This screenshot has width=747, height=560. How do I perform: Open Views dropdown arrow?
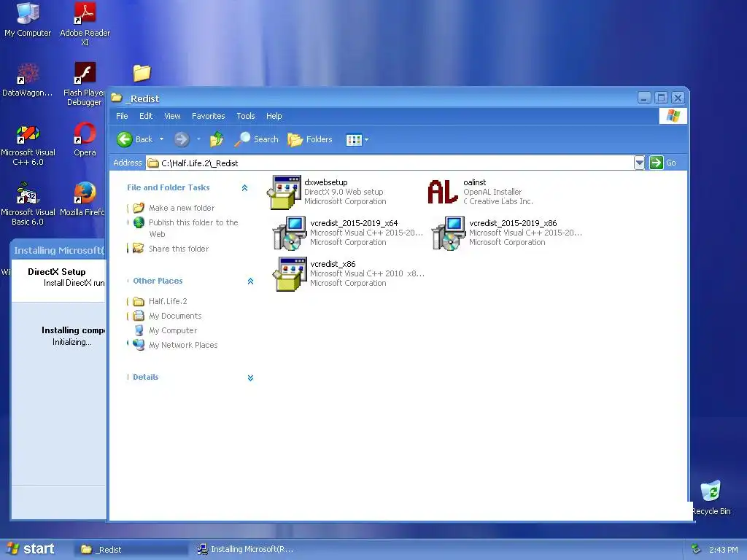(x=366, y=140)
